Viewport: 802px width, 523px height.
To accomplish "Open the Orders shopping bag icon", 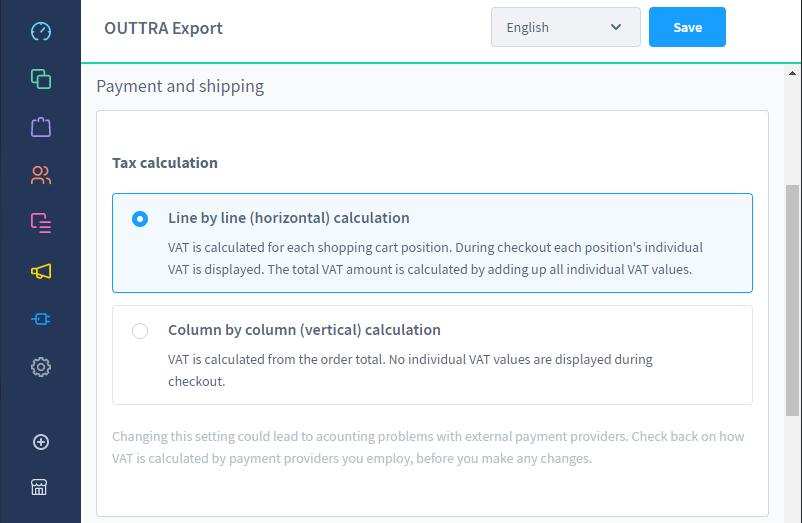I will coord(41,127).
